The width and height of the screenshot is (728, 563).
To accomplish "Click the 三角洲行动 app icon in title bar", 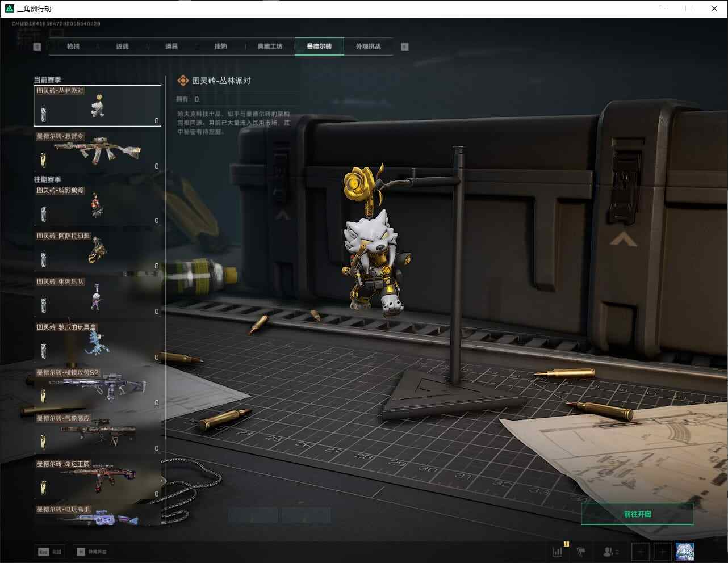I will pyautogui.click(x=9, y=9).
